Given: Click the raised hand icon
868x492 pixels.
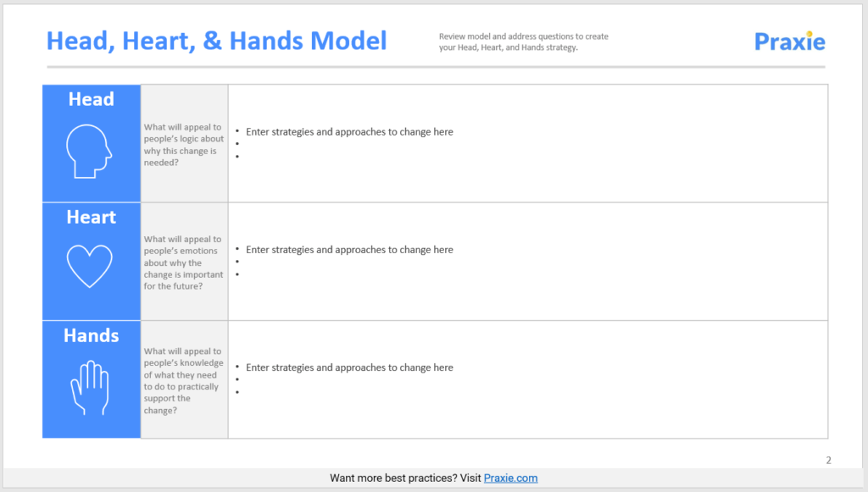Looking at the screenshot, I should pos(90,388).
